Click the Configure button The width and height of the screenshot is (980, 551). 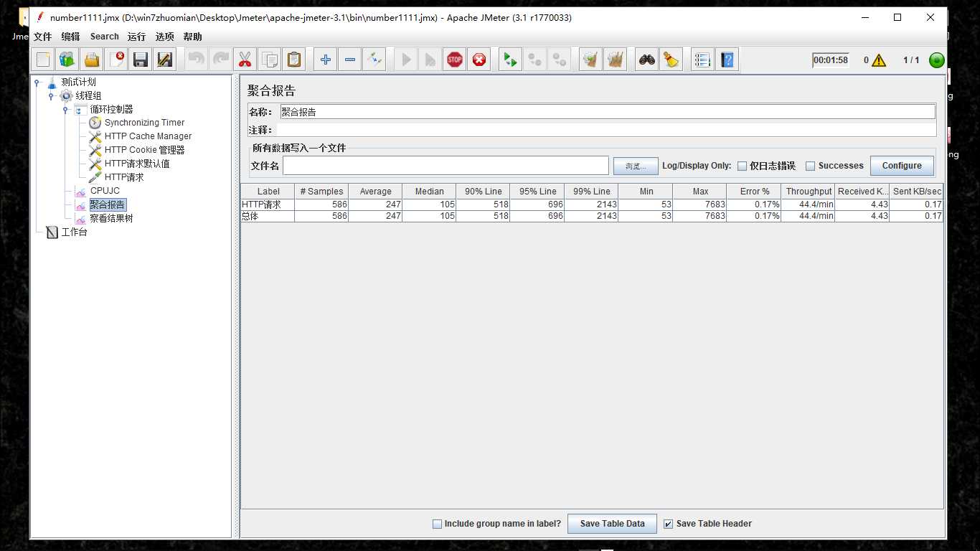click(x=902, y=166)
